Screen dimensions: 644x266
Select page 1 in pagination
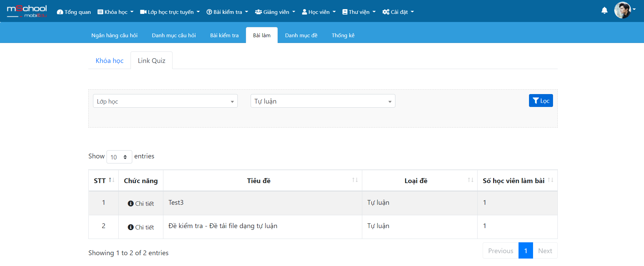pos(526,251)
